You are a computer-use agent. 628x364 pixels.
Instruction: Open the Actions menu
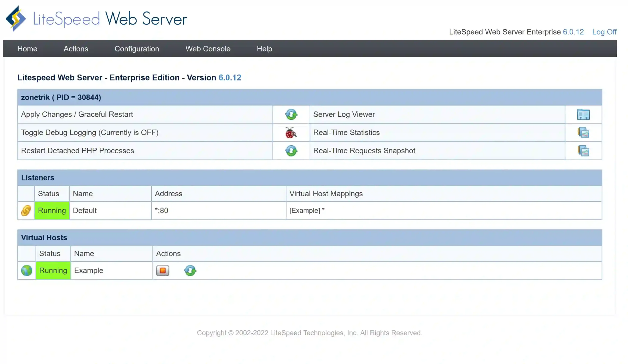pyautogui.click(x=76, y=49)
